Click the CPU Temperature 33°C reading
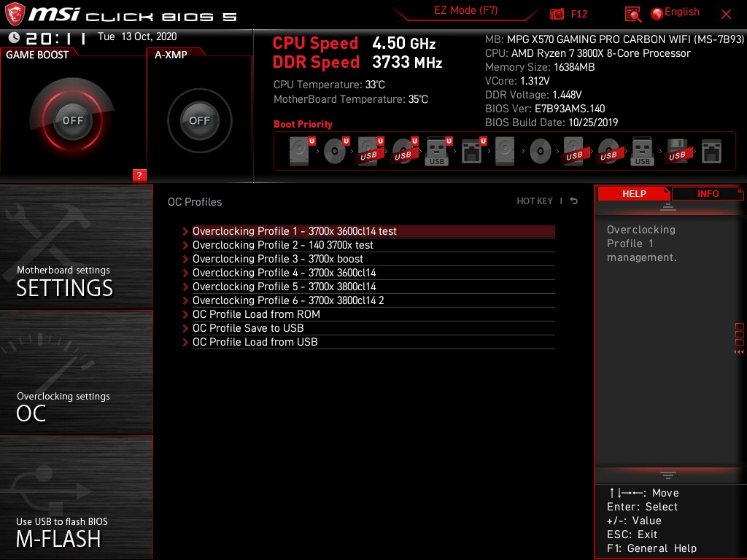Viewport: 747px width, 560px height. click(x=329, y=85)
